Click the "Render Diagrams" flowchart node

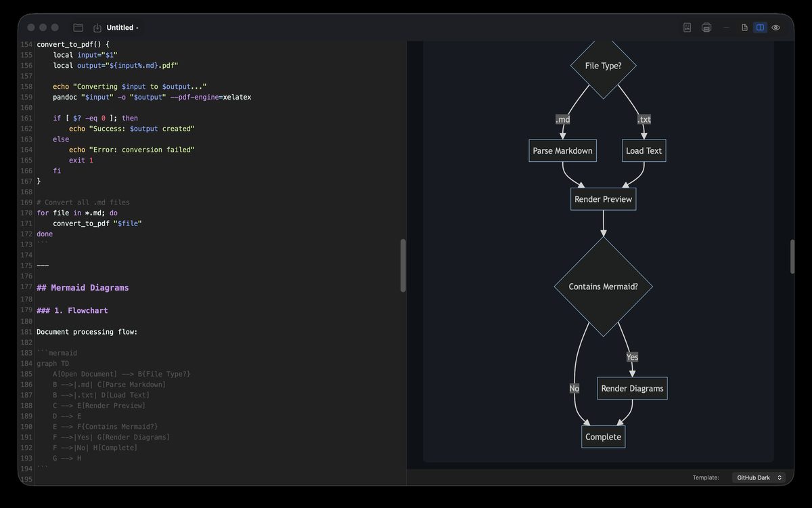click(x=632, y=388)
